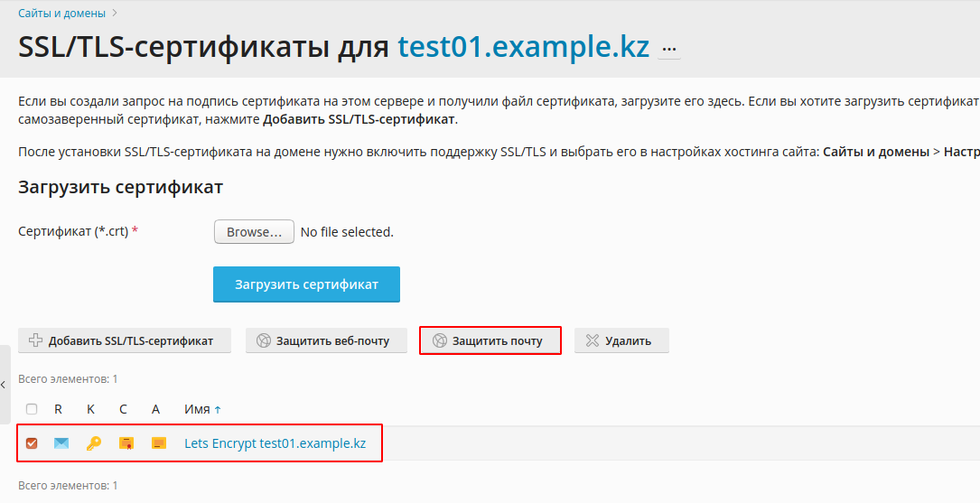The image size is (980, 503).
Task: Expand the collapsed left sidebar arrow
Action: point(4,385)
